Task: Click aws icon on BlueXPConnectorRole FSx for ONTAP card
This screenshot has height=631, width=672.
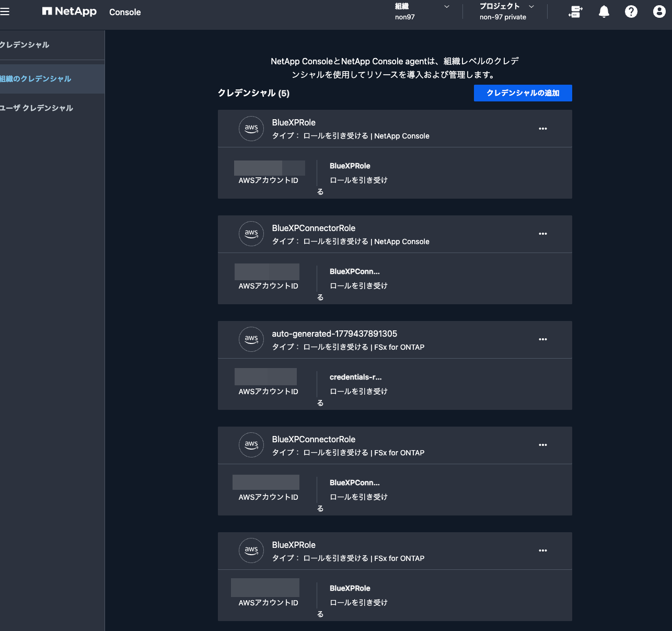Action: coord(251,445)
